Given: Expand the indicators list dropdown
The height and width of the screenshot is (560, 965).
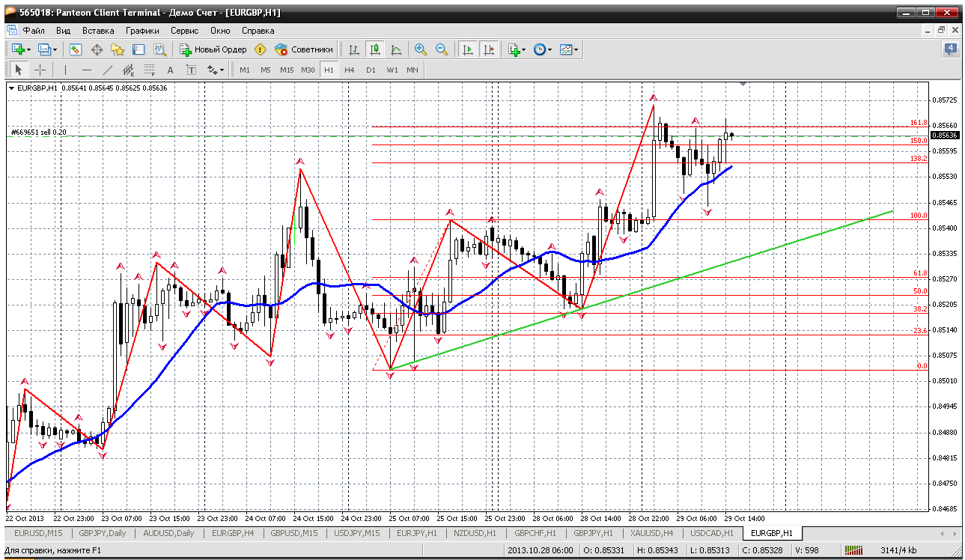Looking at the screenshot, I should 523,49.
